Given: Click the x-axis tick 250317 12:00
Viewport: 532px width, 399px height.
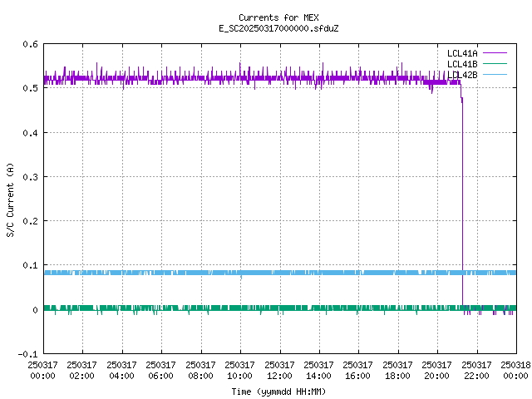Looking at the screenshot, I should tap(279, 370).
